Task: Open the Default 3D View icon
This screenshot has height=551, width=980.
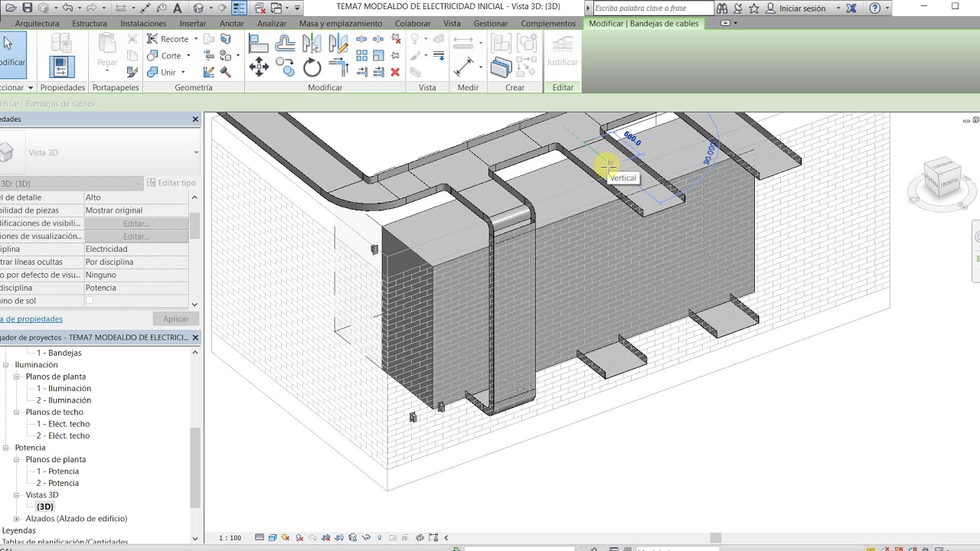Action: 199,8
